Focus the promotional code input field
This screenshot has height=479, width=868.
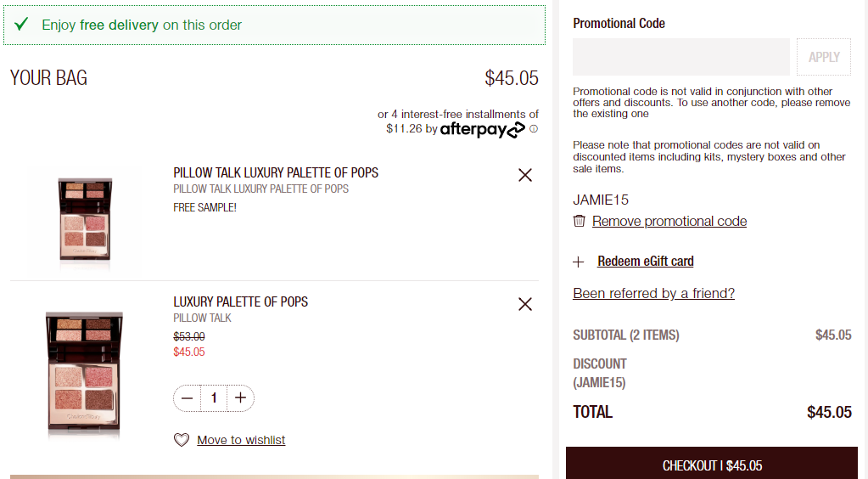pos(680,57)
